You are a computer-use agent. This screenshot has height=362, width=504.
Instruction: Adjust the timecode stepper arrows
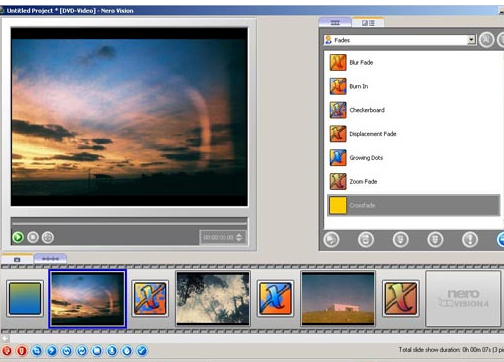[x=239, y=238]
